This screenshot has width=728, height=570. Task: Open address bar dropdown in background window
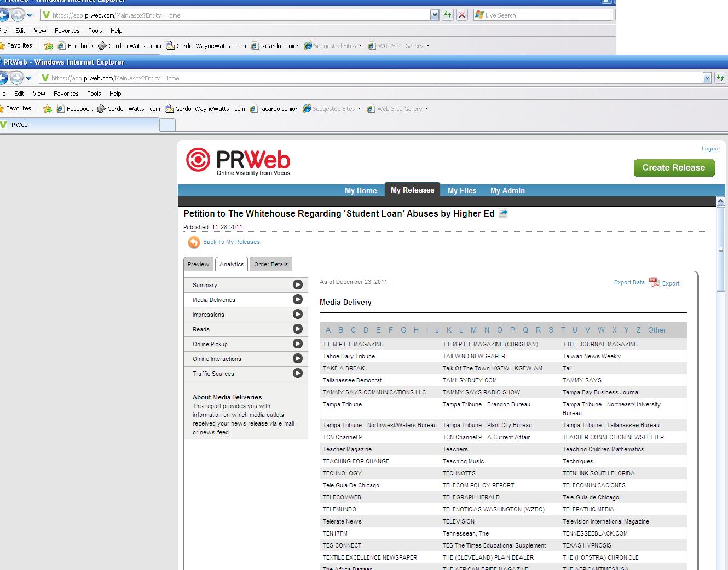tap(435, 15)
